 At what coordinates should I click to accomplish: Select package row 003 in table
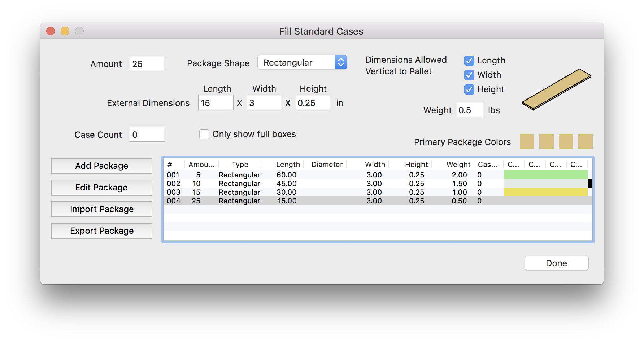[378, 192]
